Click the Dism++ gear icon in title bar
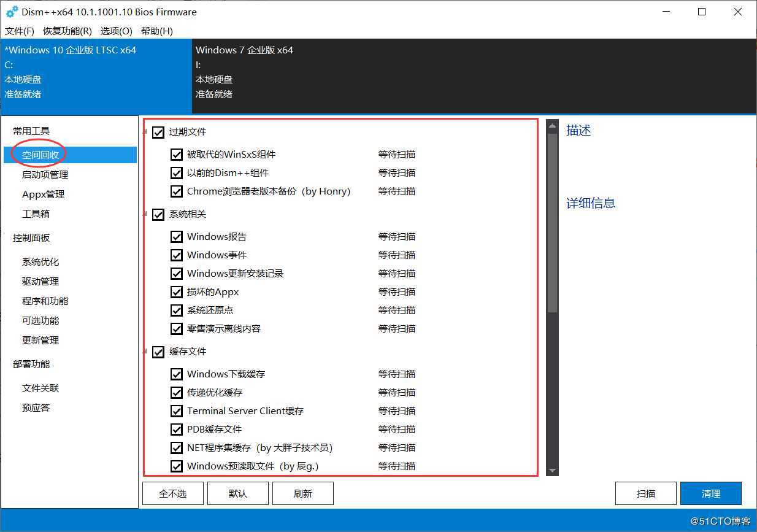This screenshot has height=532, width=757. pyautogui.click(x=12, y=12)
